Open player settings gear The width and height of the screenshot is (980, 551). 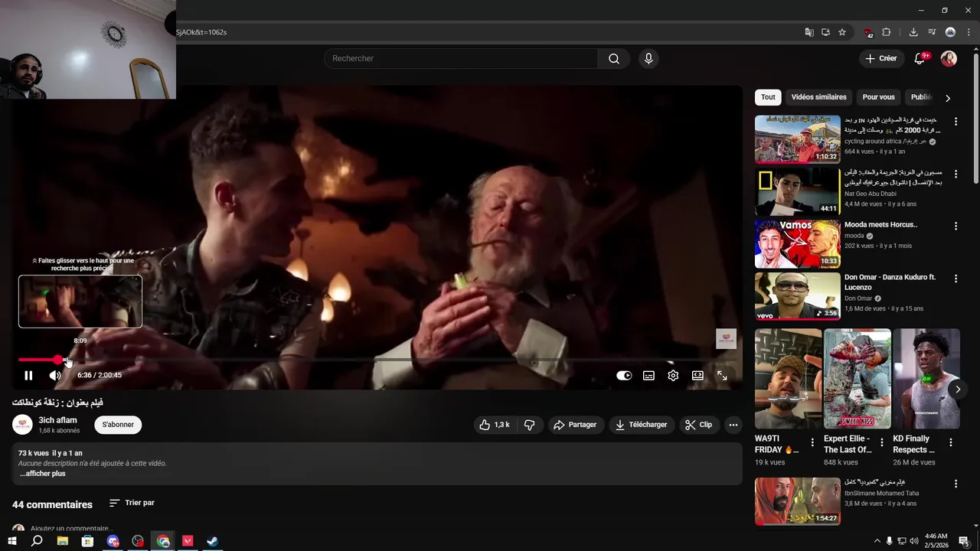point(673,376)
